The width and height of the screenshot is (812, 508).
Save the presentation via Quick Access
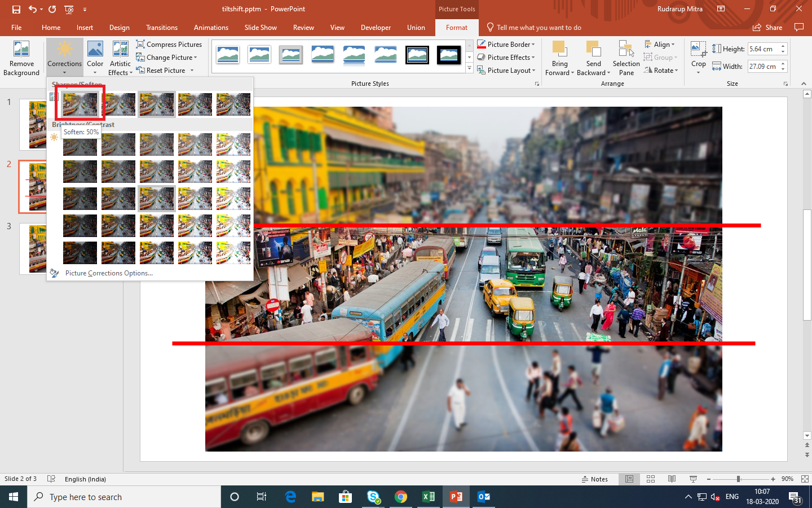[16, 9]
